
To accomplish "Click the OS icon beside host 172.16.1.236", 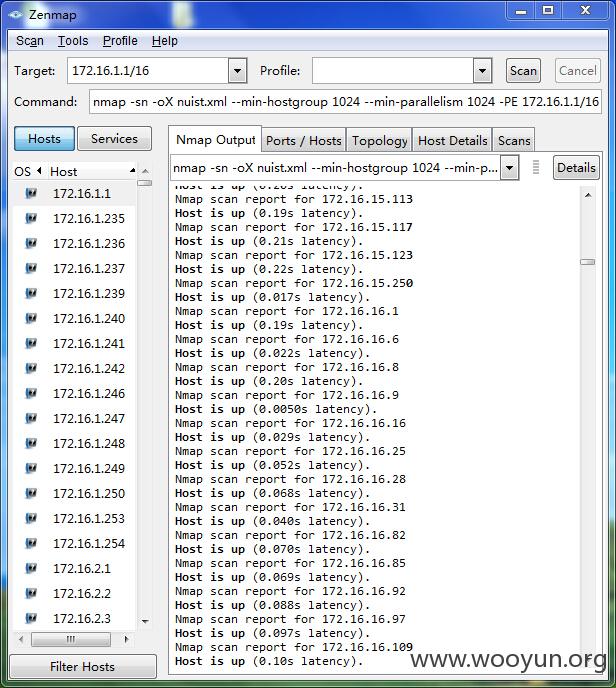I will (31, 243).
